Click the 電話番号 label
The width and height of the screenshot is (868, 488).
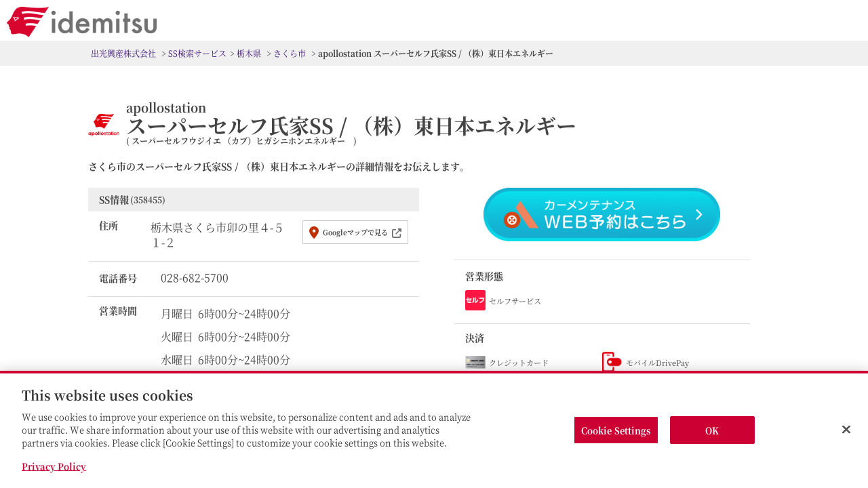(x=118, y=279)
